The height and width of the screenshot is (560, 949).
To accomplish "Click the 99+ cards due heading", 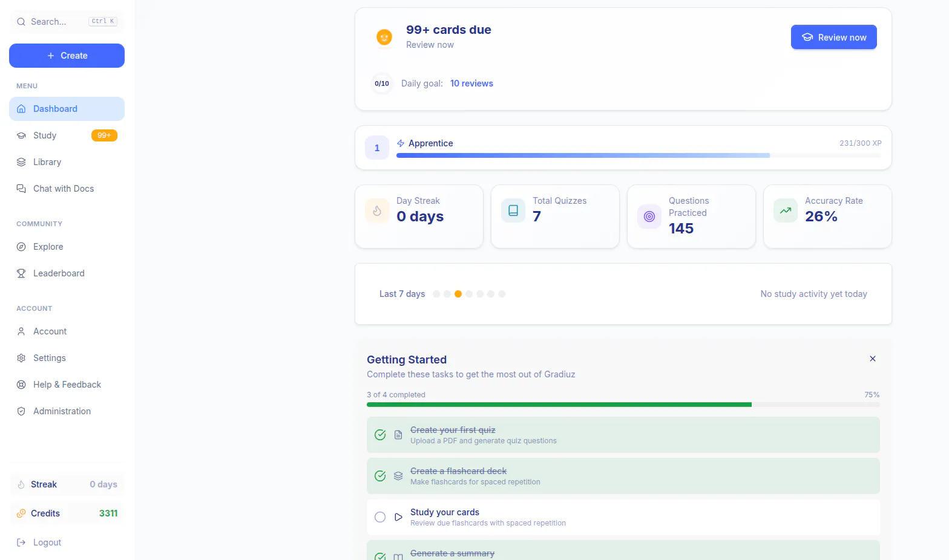I will pyautogui.click(x=448, y=30).
